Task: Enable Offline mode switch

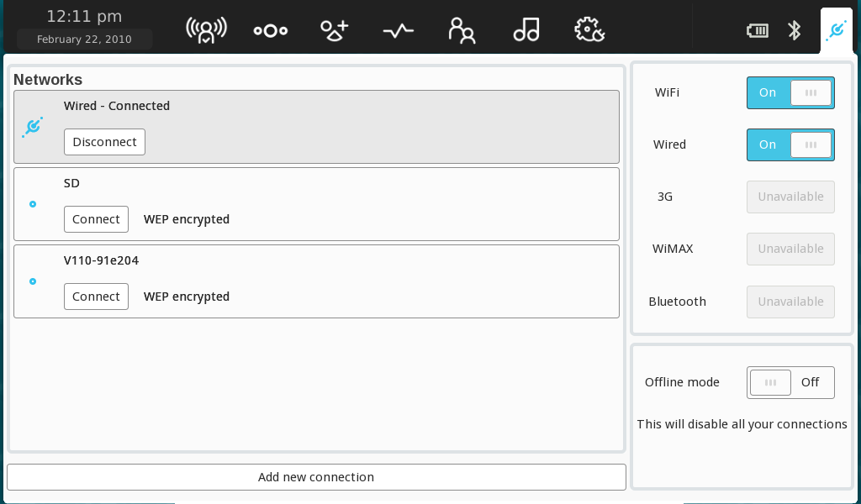Action: [790, 382]
